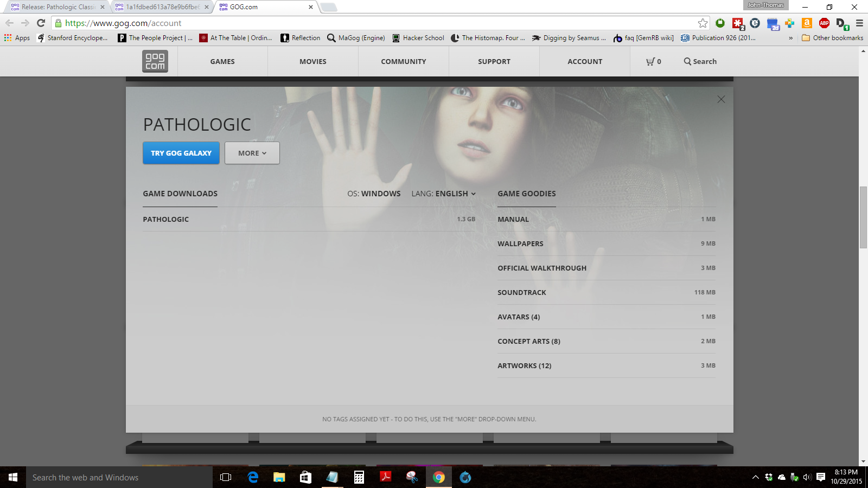Viewport: 868px width, 488px height.
Task: Open the GAMES menu
Action: pyautogui.click(x=222, y=61)
